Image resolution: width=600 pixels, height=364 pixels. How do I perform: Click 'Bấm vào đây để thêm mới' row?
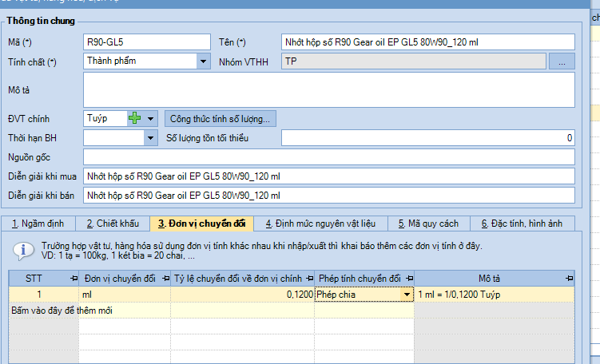[x=43, y=310]
